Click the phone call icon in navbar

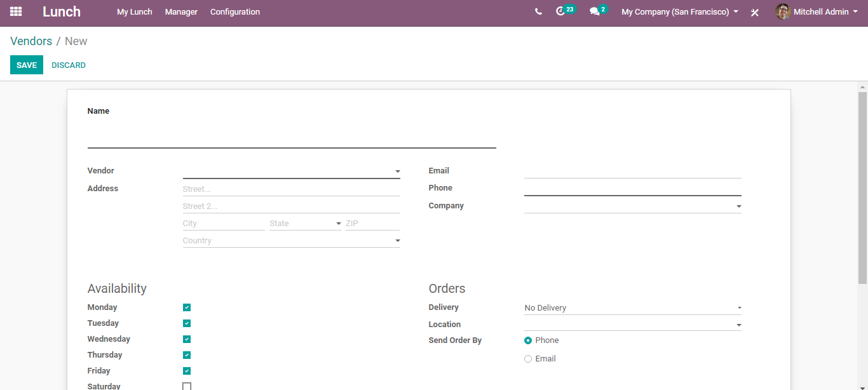(538, 11)
